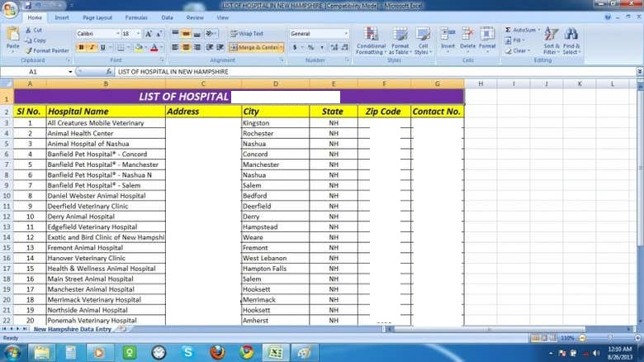Open the Name Box dropdown arrow

[70, 72]
